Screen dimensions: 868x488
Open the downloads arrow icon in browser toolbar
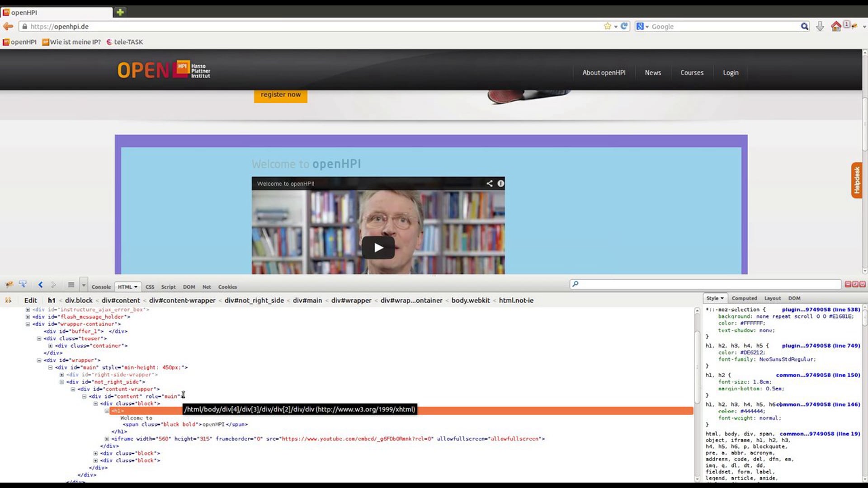coord(820,26)
